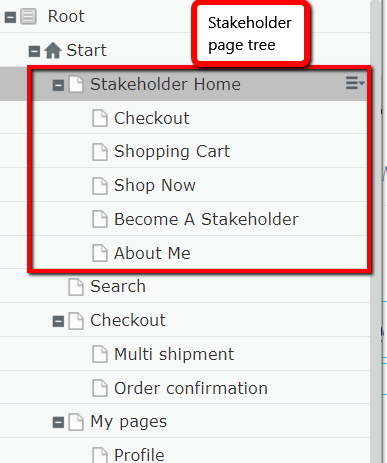Screen dimensions: 387x463
Task: Collapse the Start node
Action: tap(34, 51)
